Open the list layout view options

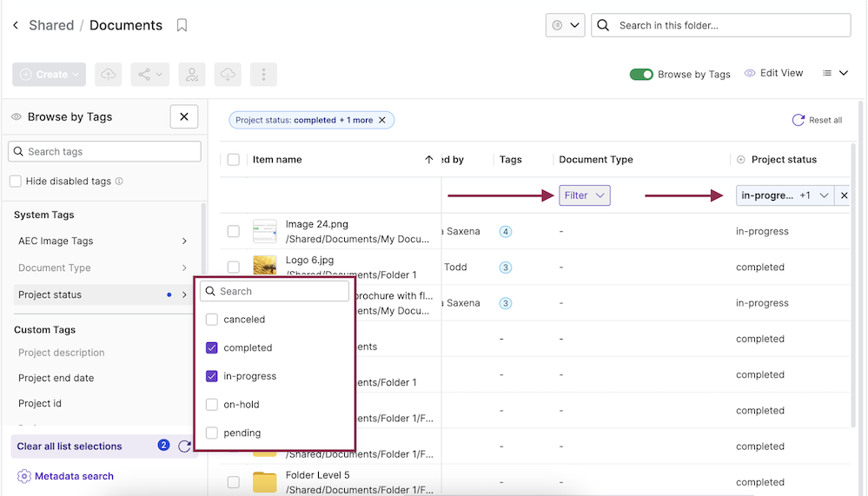coord(835,73)
